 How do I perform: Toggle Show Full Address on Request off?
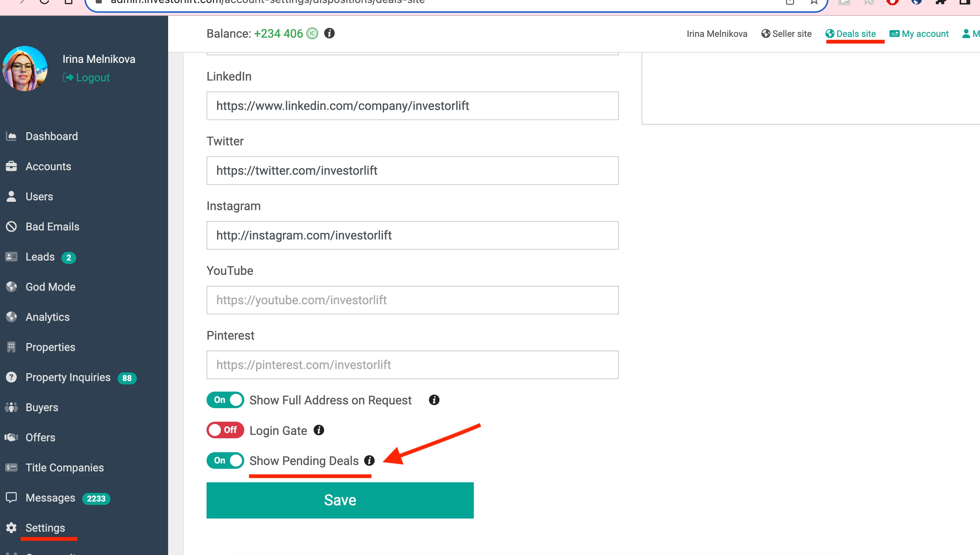tap(225, 400)
